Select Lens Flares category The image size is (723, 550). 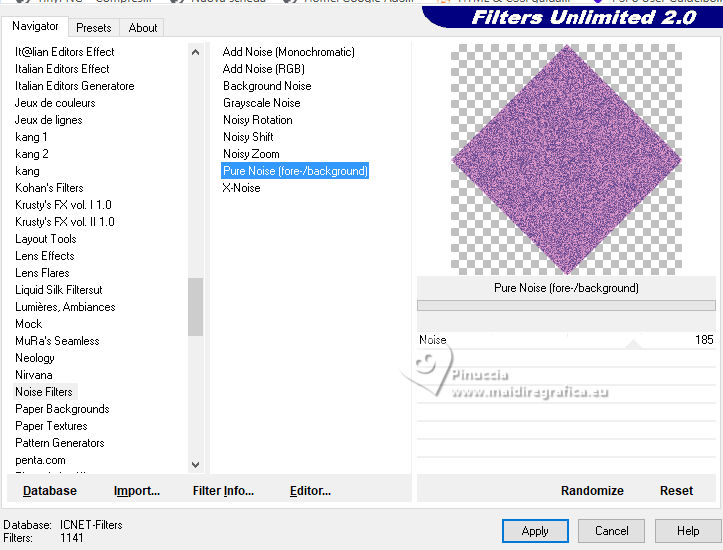pos(42,273)
